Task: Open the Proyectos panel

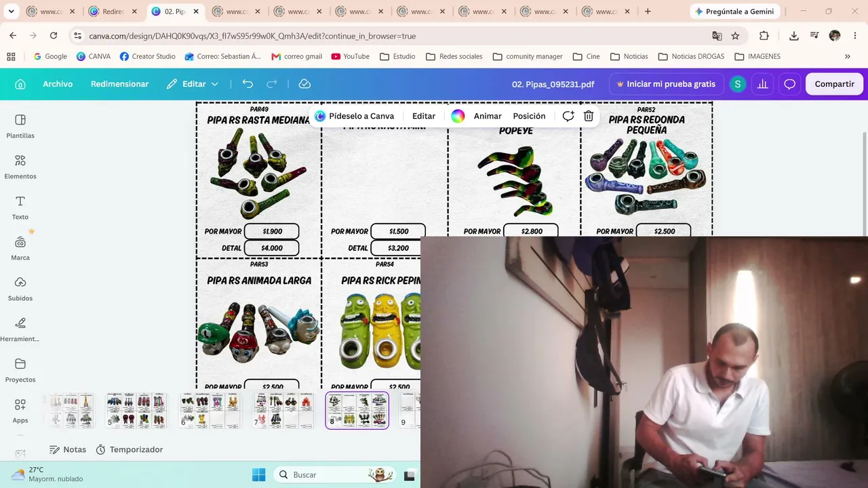Action: (x=20, y=371)
